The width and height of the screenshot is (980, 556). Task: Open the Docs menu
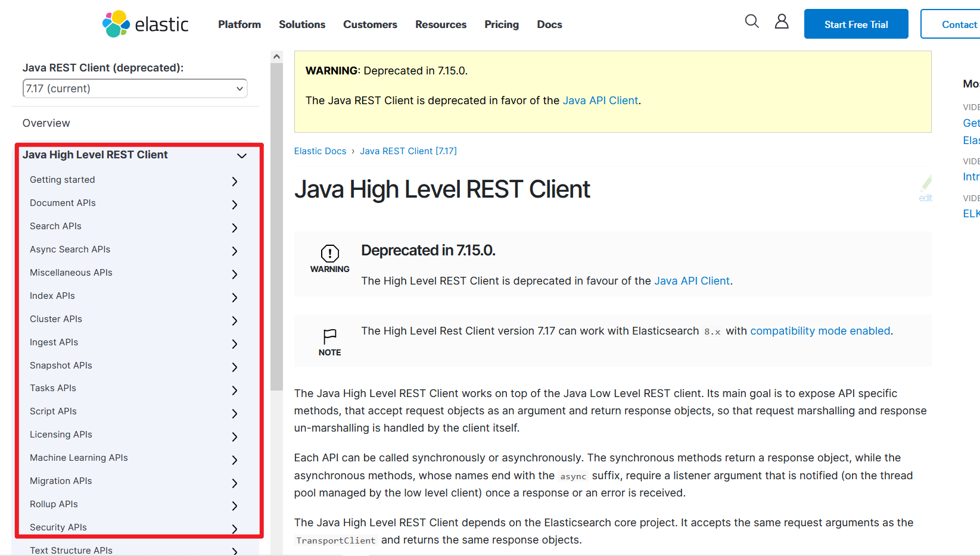point(549,24)
